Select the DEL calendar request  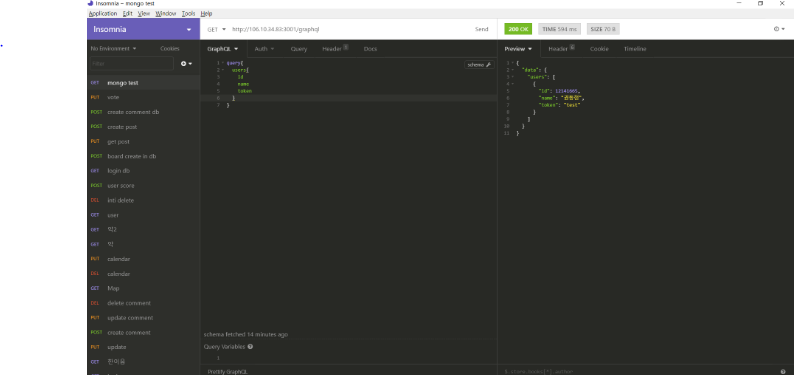coord(143,274)
